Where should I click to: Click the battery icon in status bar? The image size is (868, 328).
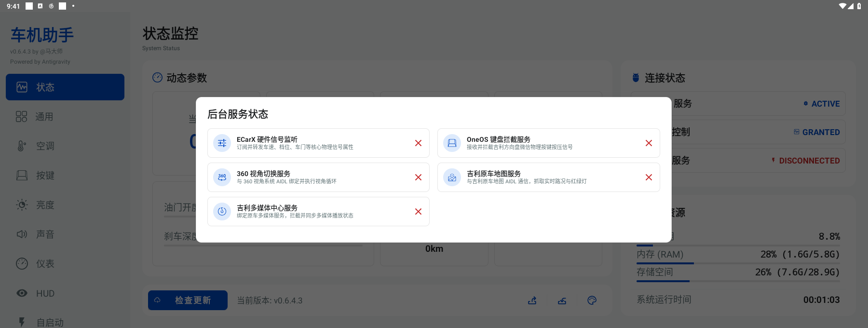[x=859, y=6]
